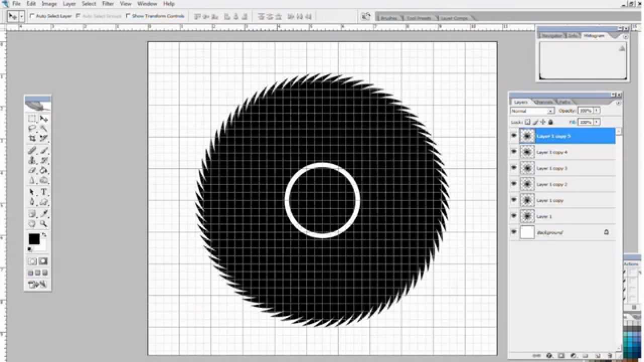Toggle visibility eye of Layer 1
Viewport: 644px width, 362px height.
514,216
